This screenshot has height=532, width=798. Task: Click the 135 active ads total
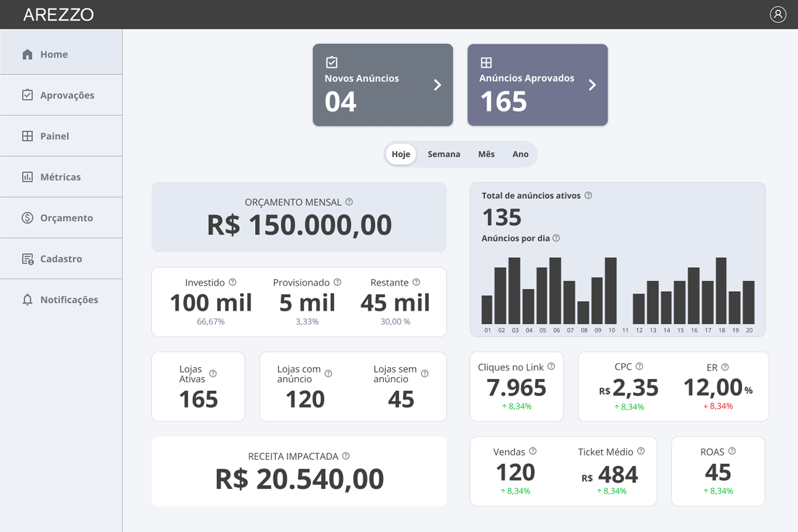pos(501,217)
